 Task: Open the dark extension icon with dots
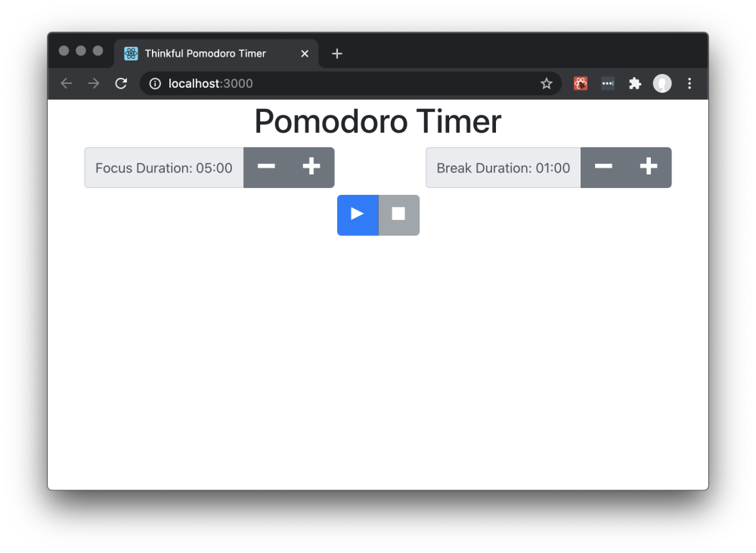pos(608,83)
